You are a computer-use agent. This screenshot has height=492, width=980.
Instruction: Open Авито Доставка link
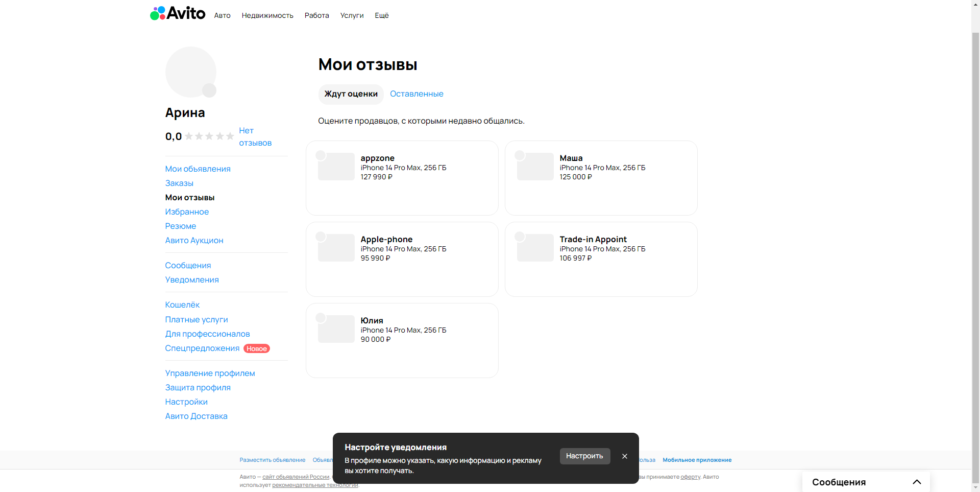(196, 416)
